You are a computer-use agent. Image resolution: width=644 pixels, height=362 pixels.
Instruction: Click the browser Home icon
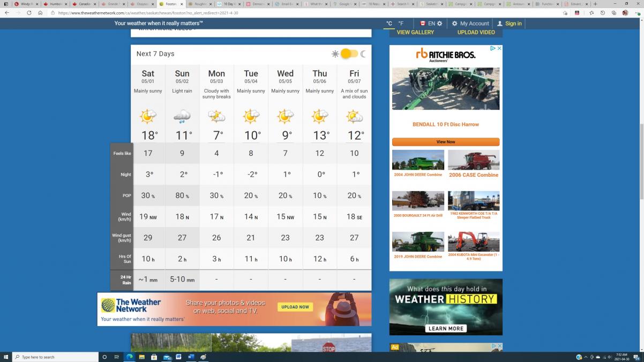point(40,13)
